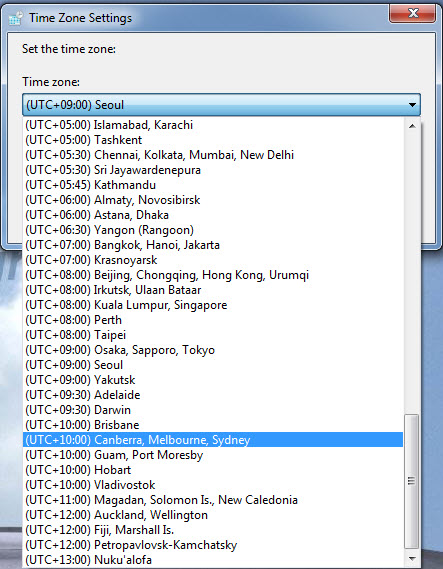Click the selected Seoul combo box field

[x=221, y=105]
